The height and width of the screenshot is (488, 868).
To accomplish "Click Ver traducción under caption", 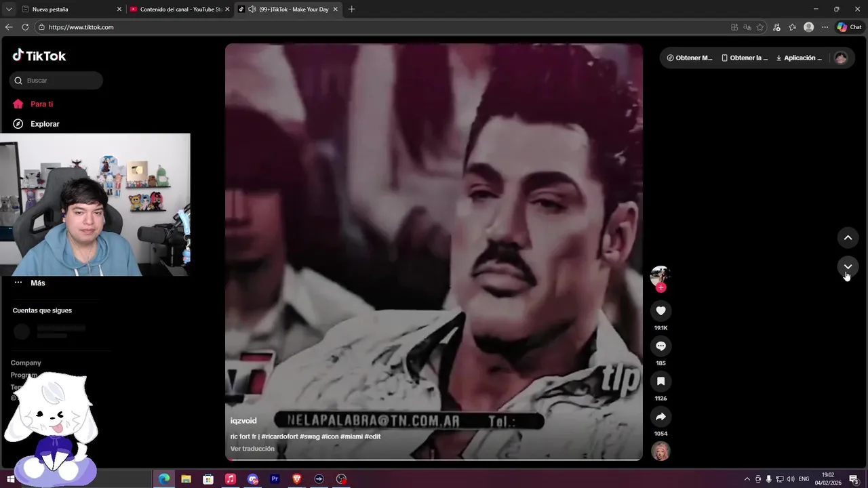I will (252, 449).
